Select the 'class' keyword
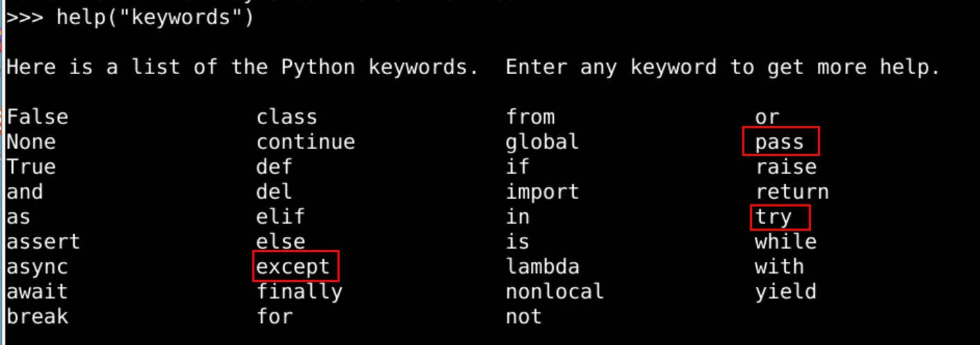Viewport: 980px width, 345px height. (287, 117)
